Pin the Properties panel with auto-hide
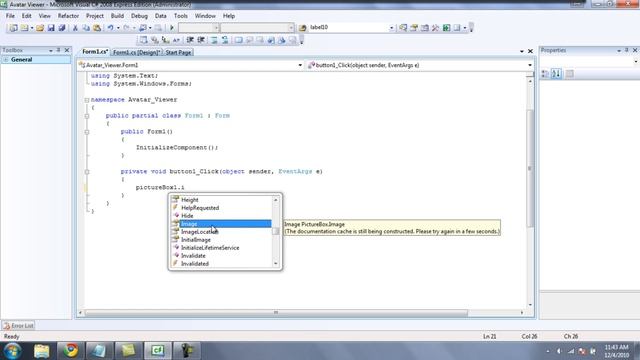The width and height of the screenshot is (640, 360). (x=627, y=50)
